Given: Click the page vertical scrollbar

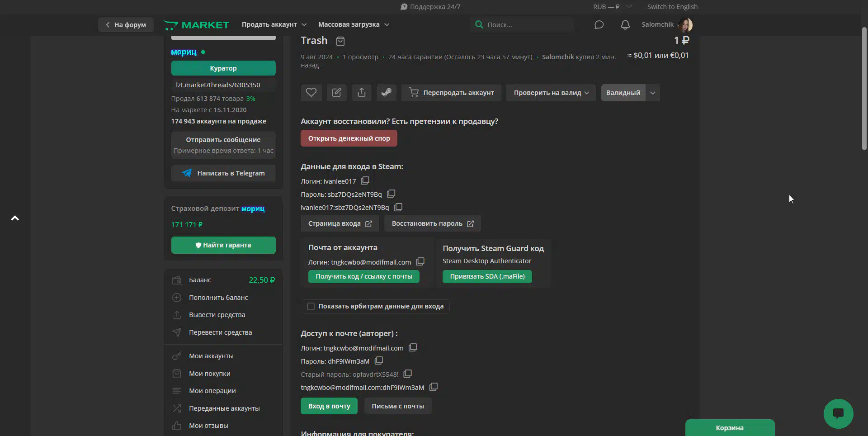Looking at the screenshot, I should [864, 89].
